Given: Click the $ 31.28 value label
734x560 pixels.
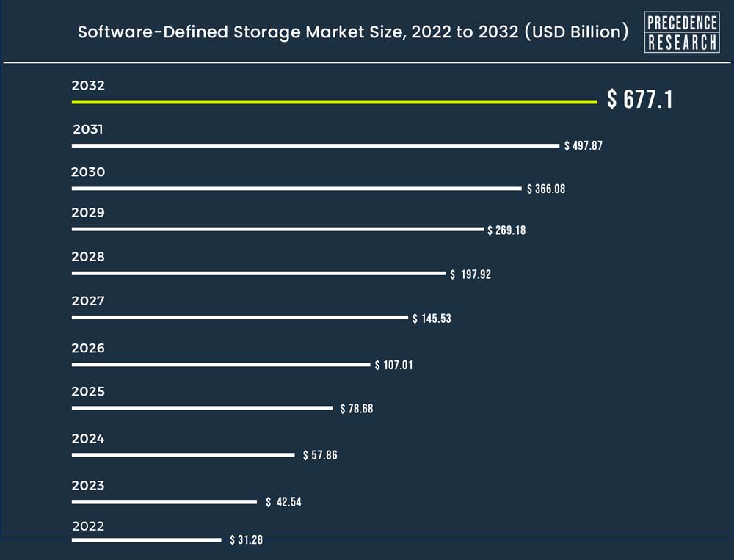Looking at the screenshot, I should (246, 540).
